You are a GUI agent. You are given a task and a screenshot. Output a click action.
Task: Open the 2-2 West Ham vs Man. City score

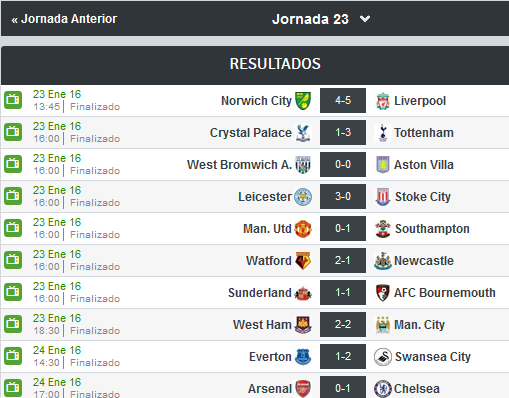[x=343, y=324]
